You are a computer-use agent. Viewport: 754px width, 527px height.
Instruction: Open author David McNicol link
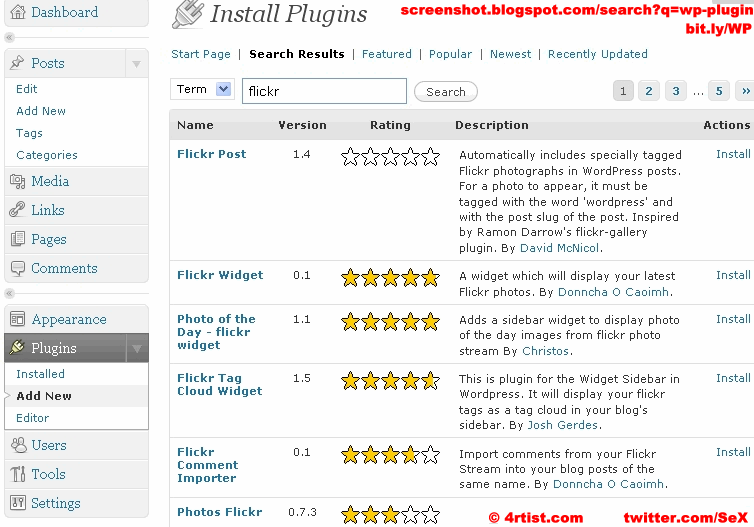point(560,248)
